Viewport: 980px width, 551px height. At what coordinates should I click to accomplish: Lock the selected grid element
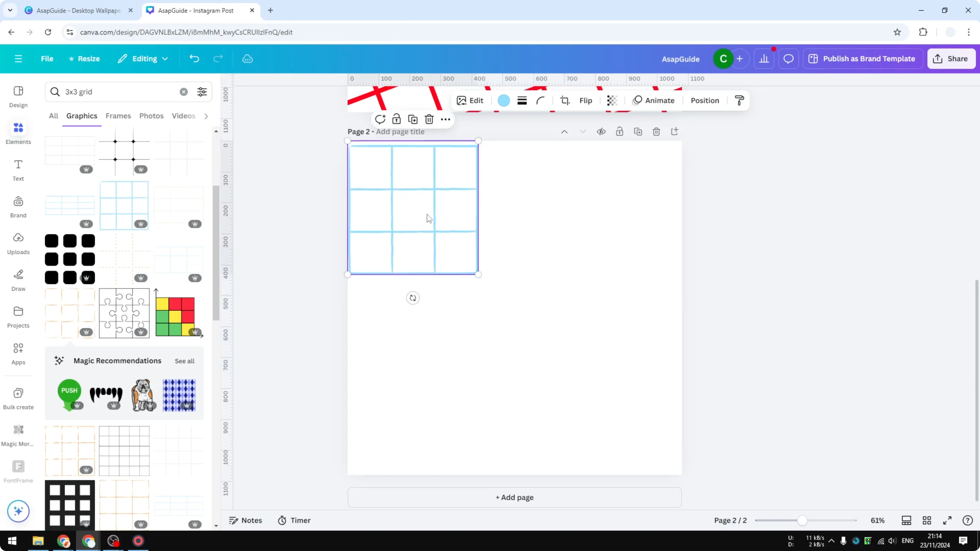(396, 119)
